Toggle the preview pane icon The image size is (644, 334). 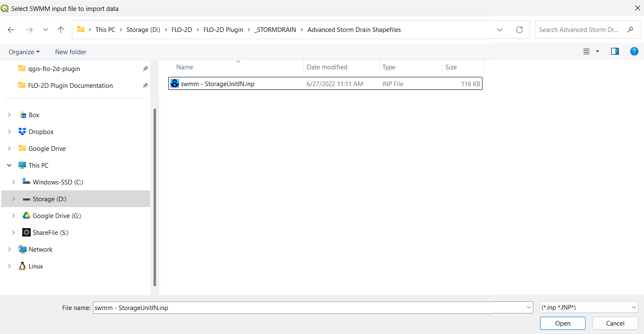click(x=615, y=52)
